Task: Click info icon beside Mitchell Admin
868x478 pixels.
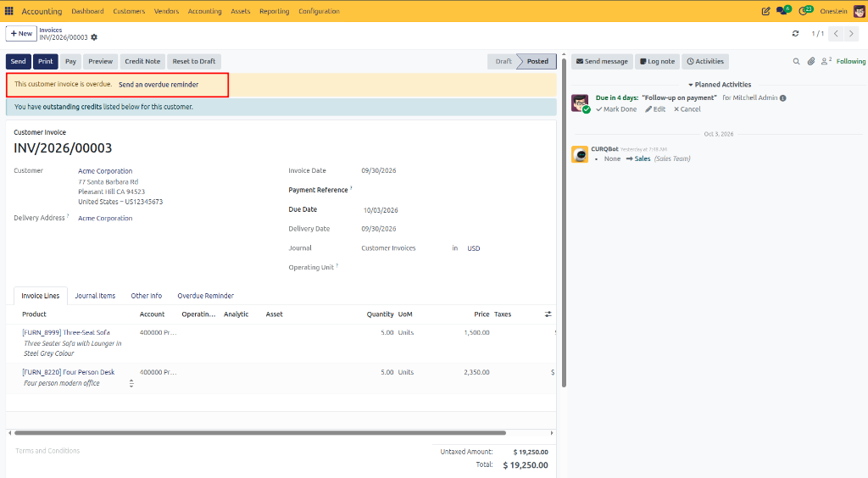Action: (x=782, y=98)
